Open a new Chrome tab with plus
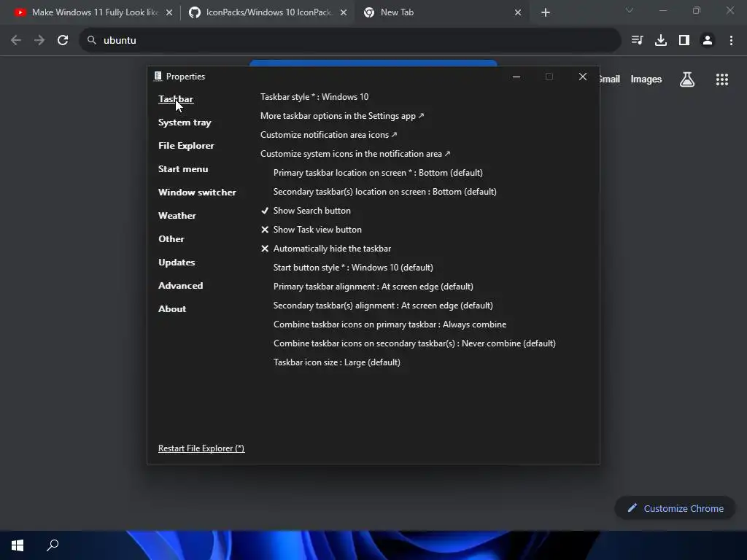This screenshot has width=747, height=560. [x=546, y=12]
